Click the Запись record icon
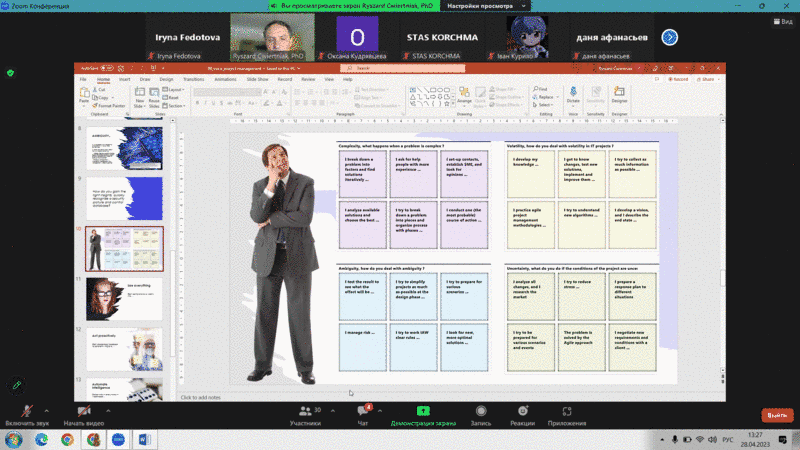This screenshot has width=800, height=450. coord(481,412)
